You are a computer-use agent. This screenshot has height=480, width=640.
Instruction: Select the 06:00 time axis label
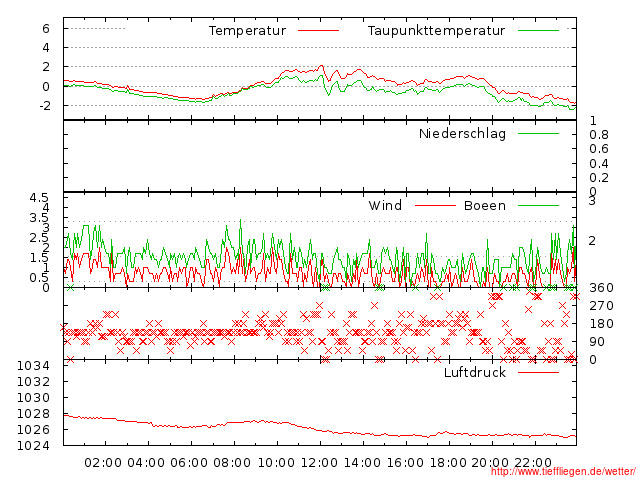[x=189, y=463]
